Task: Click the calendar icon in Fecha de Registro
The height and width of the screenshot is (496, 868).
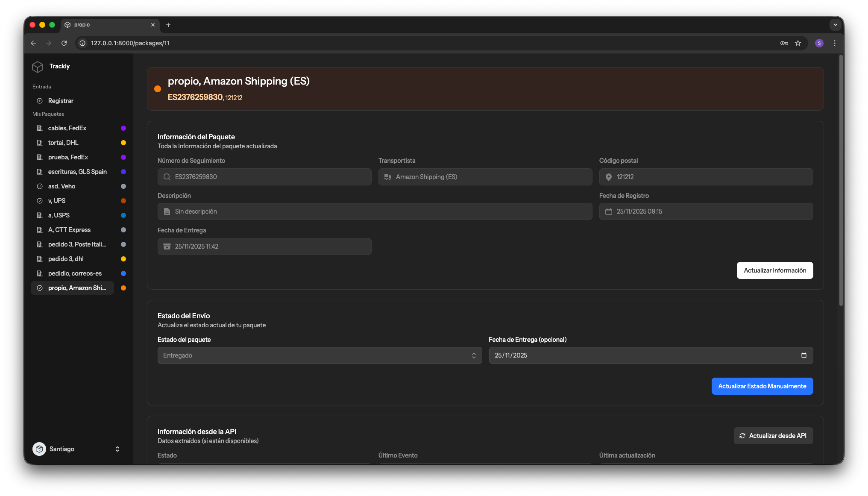Action: [609, 211]
